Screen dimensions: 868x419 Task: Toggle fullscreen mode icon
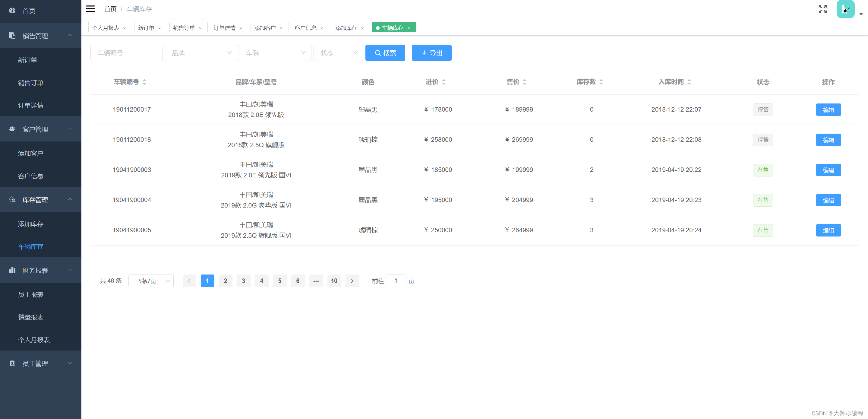point(822,9)
